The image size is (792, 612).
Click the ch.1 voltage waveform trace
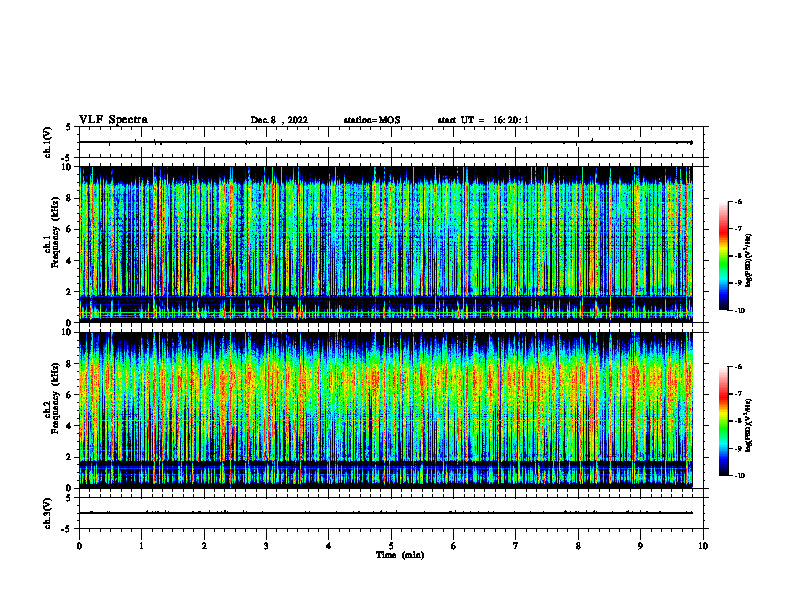(x=386, y=142)
